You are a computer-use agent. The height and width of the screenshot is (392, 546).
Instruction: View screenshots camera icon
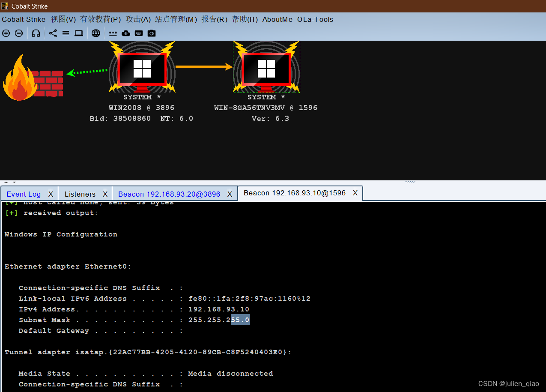pos(152,33)
